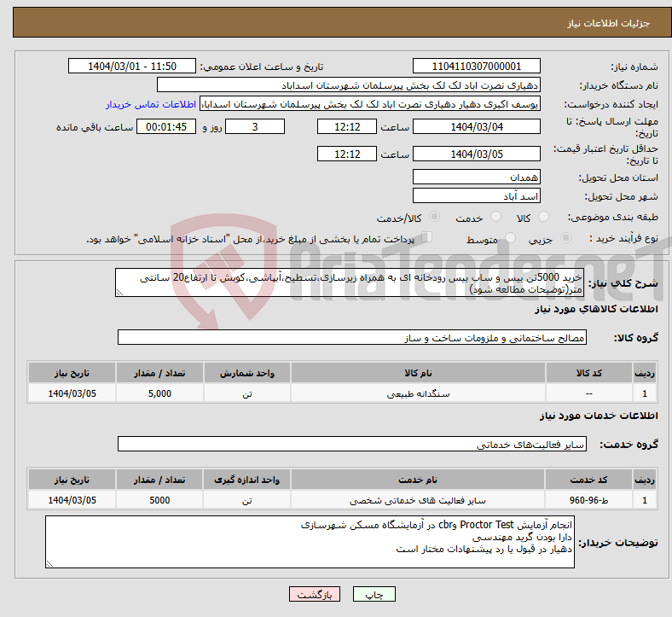This screenshot has width=672, height=617.
Task: Click the شماره نیاز field 1104110307000001
Action: (x=476, y=66)
